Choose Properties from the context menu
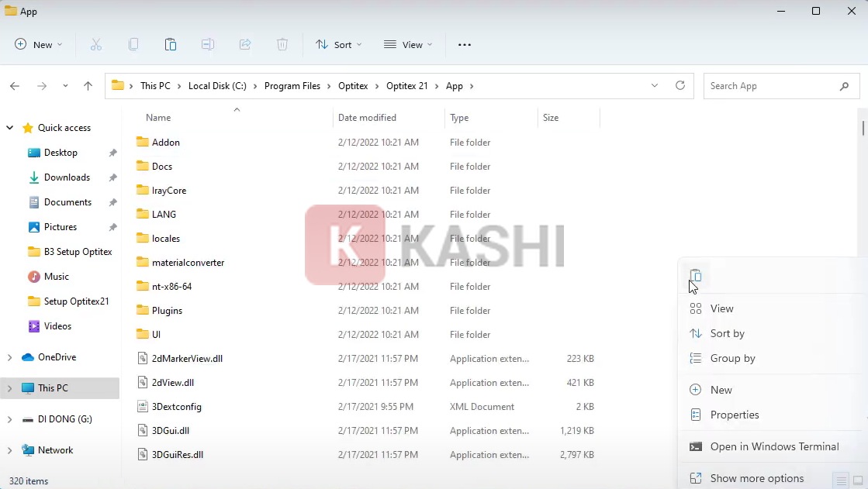Image resolution: width=868 pixels, height=489 pixels. click(x=734, y=415)
